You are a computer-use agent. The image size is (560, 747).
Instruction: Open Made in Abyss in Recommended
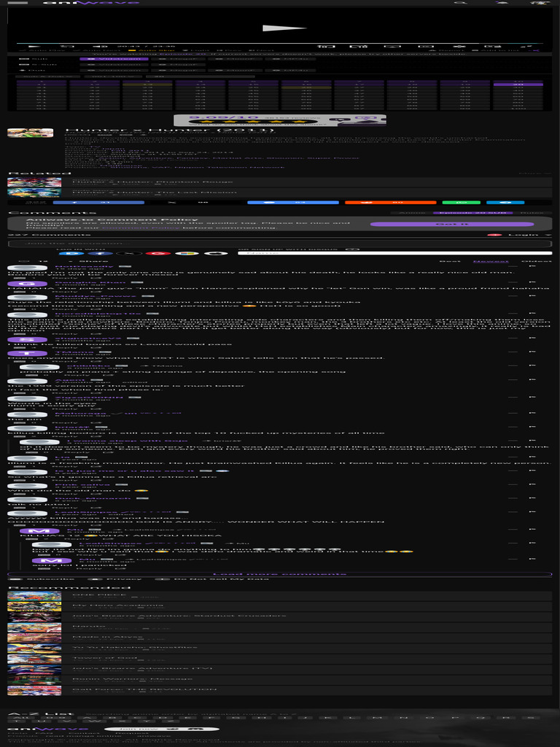click(x=279, y=638)
